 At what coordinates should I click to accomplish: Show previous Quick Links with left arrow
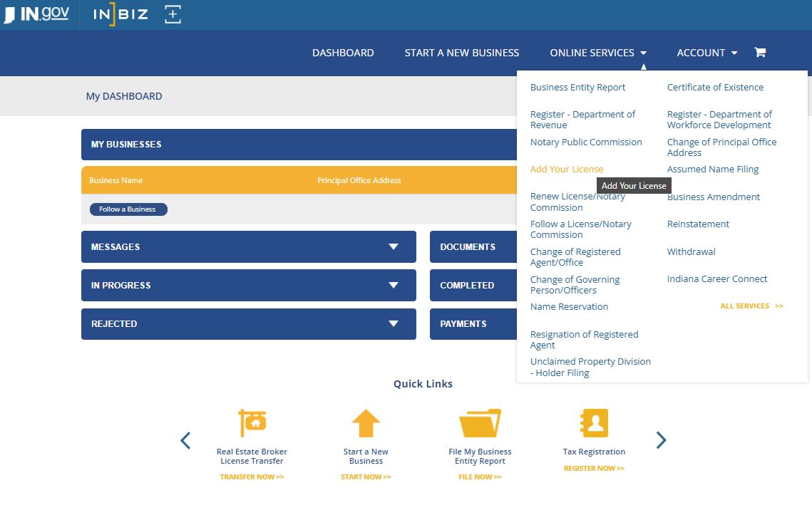coord(185,441)
